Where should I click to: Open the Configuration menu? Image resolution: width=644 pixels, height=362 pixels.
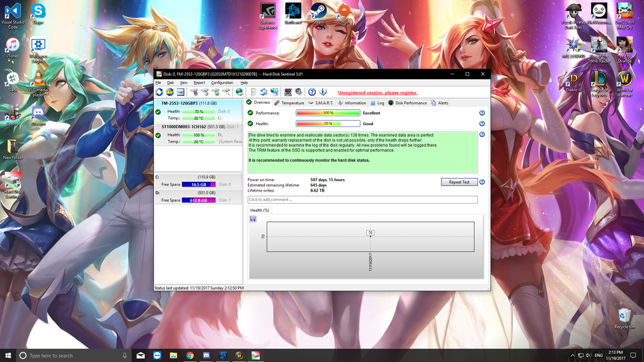tap(222, 82)
